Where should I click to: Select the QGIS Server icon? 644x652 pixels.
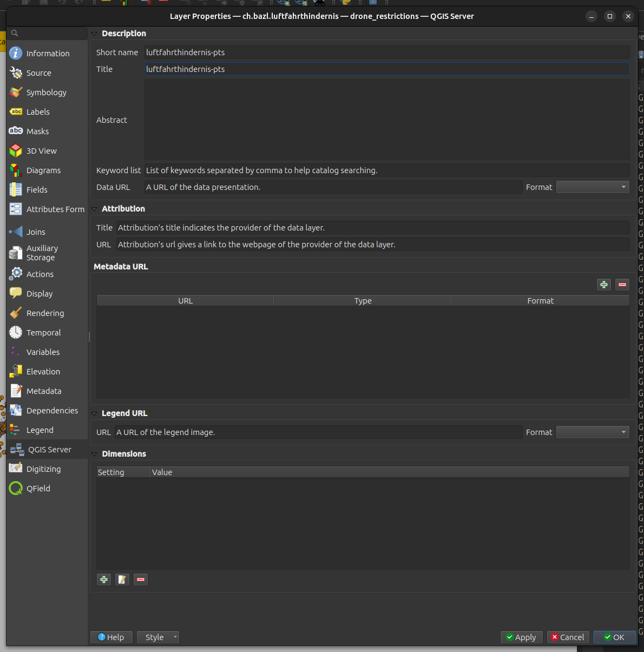coord(17,449)
